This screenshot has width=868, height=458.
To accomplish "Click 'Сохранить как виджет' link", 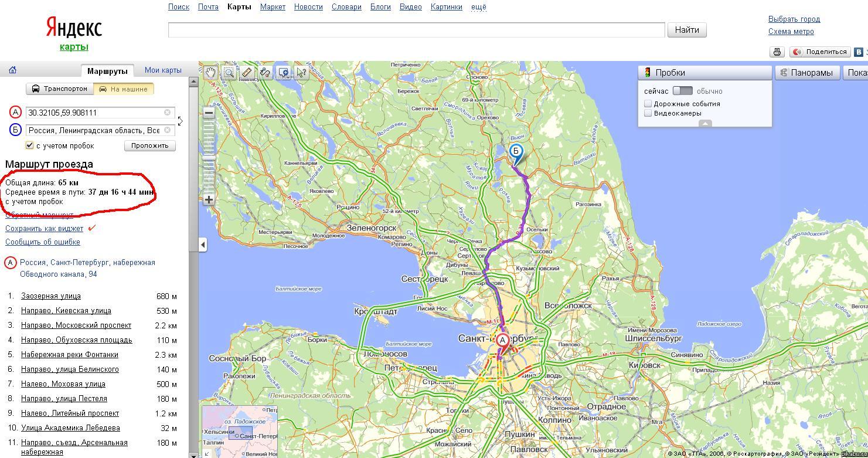I will pyautogui.click(x=44, y=228).
